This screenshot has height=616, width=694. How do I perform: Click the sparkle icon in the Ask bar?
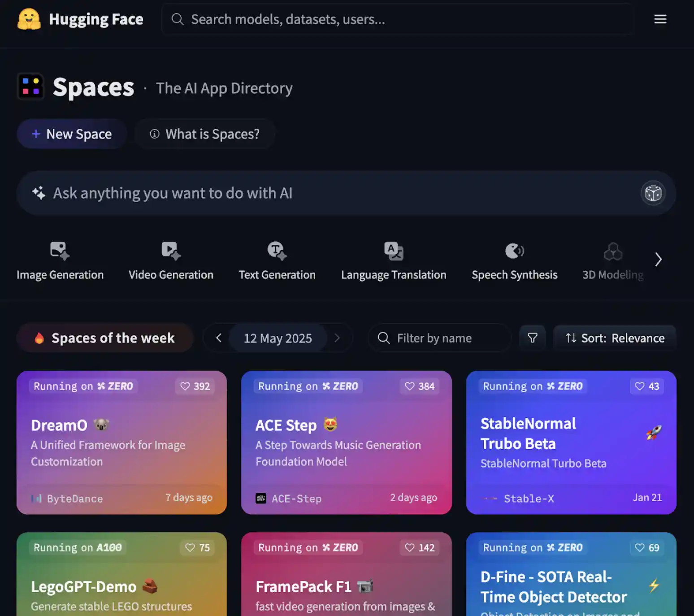pos(39,193)
